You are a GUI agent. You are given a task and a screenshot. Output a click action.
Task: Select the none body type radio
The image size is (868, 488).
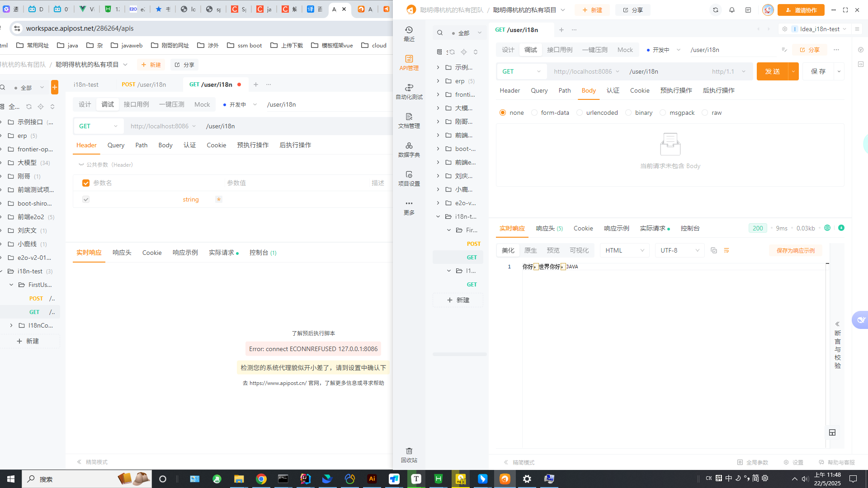503,113
